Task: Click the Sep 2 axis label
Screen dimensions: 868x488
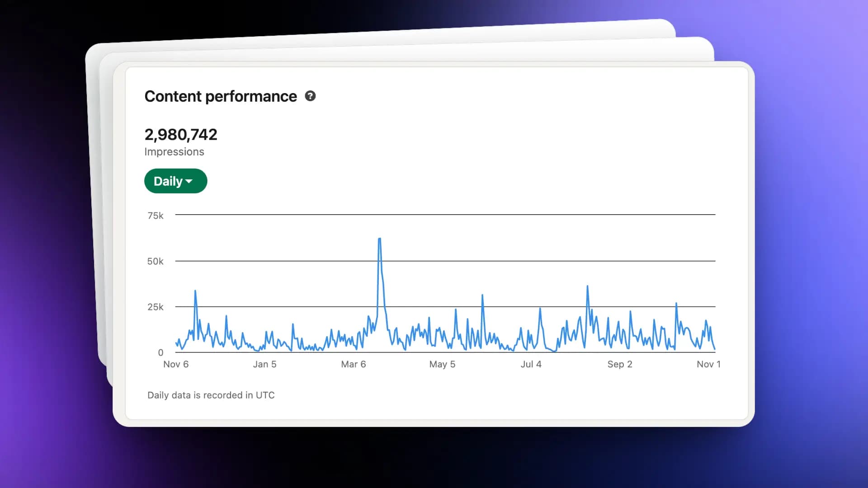Action: (620, 364)
